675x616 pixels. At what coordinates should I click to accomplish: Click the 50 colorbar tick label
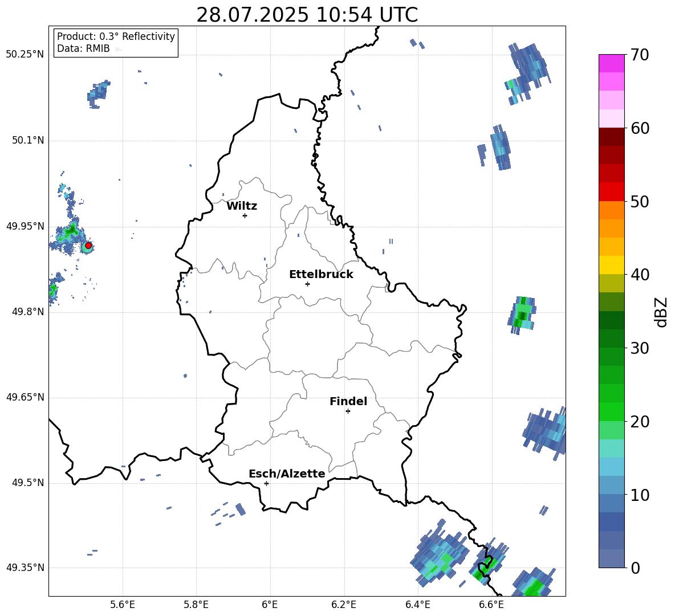click(x=640, y=202)
